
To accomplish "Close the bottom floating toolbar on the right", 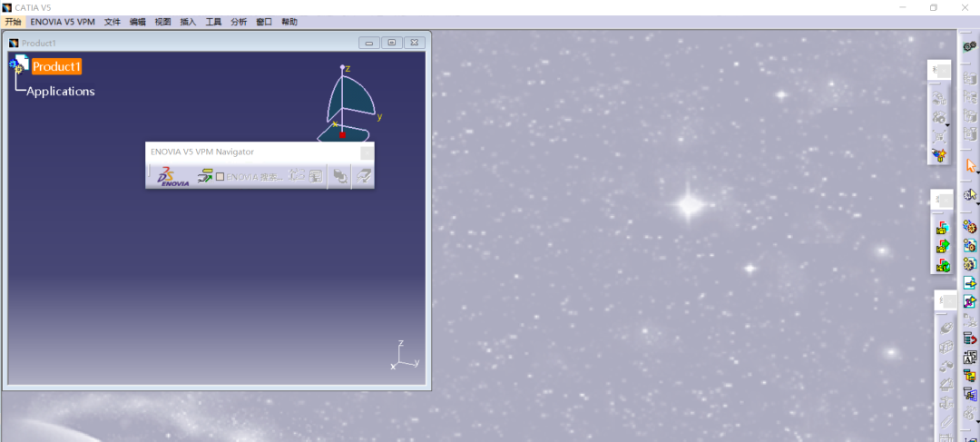I will 949,300.
